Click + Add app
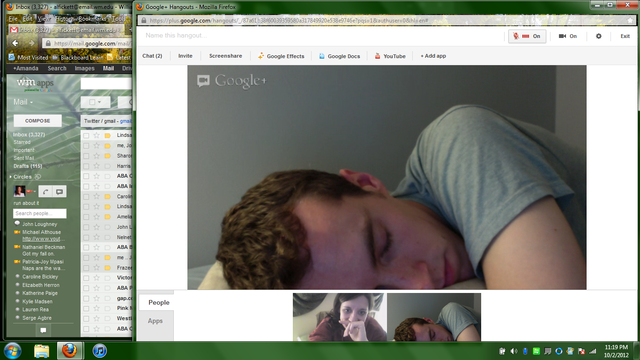 tap(433, 56)
